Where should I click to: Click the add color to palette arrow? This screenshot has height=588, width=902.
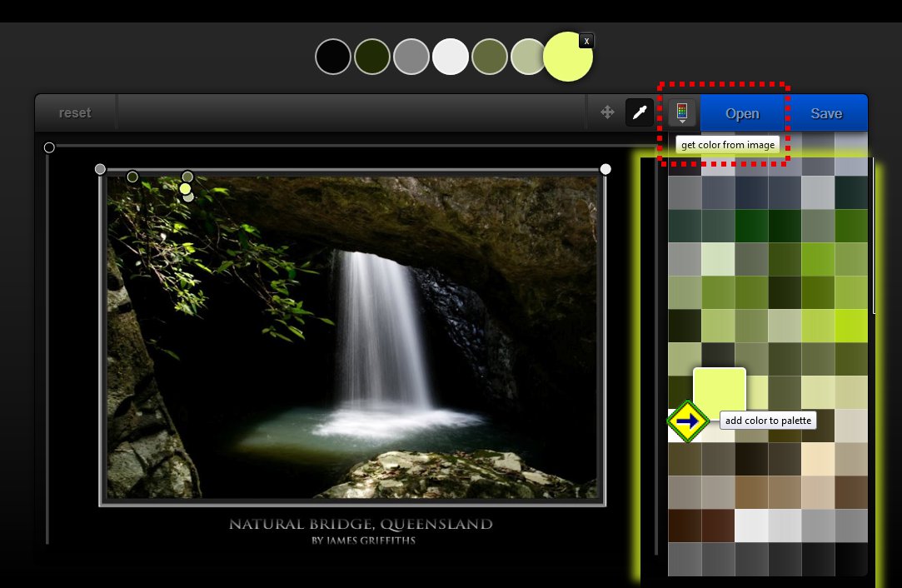click(688, 421)
